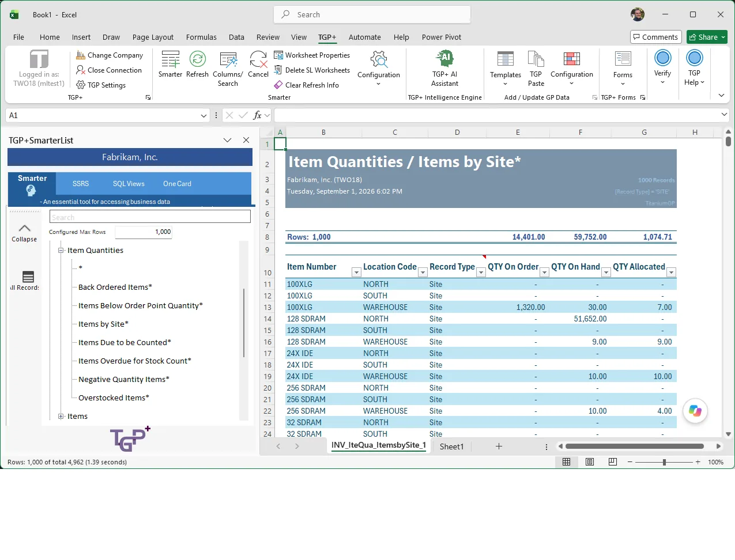Image resolution: width=735 pixels, height=560 pixels.
Task: Select the Sheet1 worksheet tab
Action: 451,447
